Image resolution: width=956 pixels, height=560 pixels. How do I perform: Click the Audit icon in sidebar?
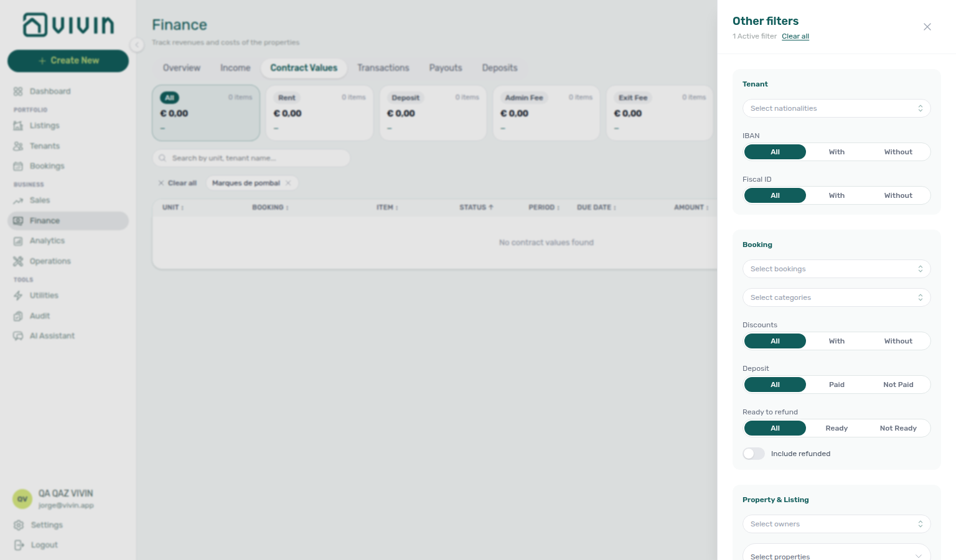(x=18, y=316)
